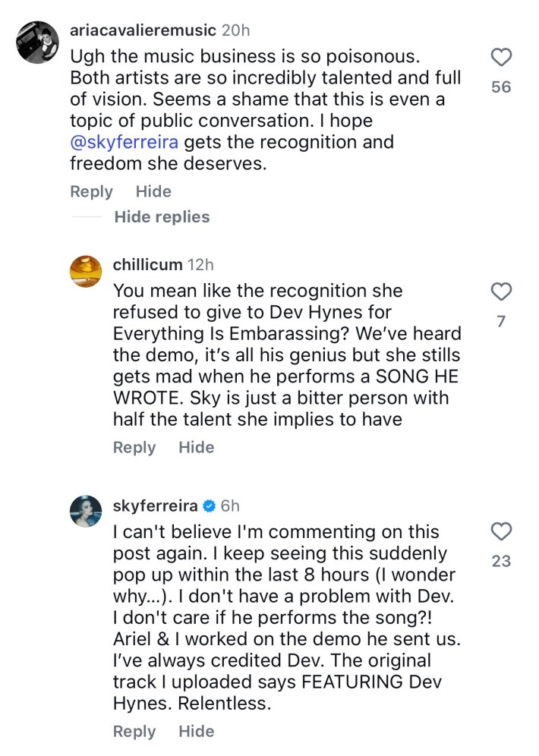The width and height of the screenshot is (539, 756).
Task: Tap skyferreira's verified badge
Action: point(209,506)
